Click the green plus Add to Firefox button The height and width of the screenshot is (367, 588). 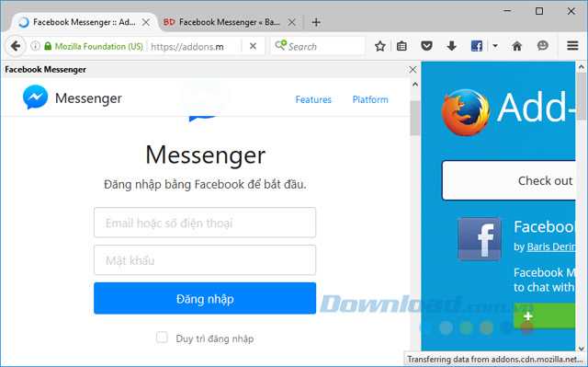pos(544,316)
